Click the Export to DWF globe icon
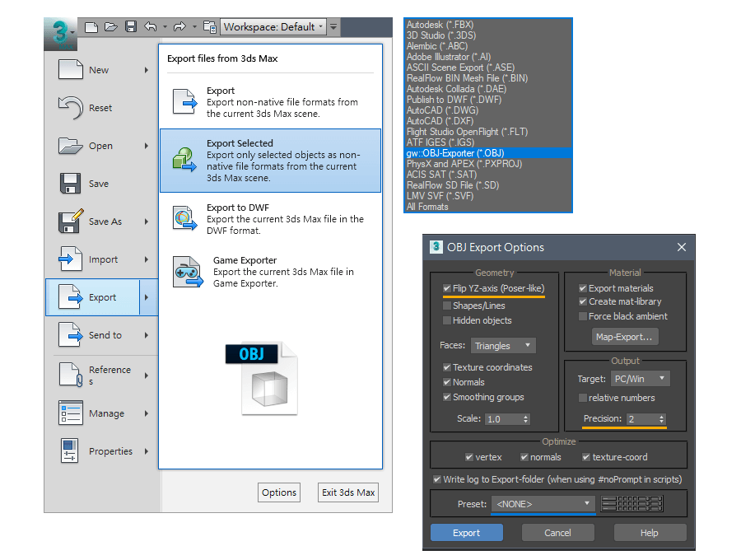This screenshot has height=560, width=741. (x=184, y=218)
